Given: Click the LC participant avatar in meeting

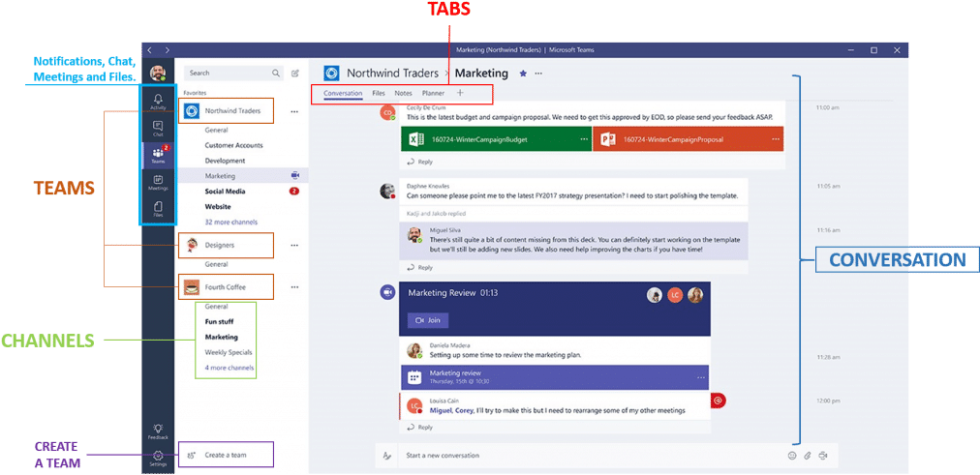Looking at the screenshot, I should pos(674,295).
